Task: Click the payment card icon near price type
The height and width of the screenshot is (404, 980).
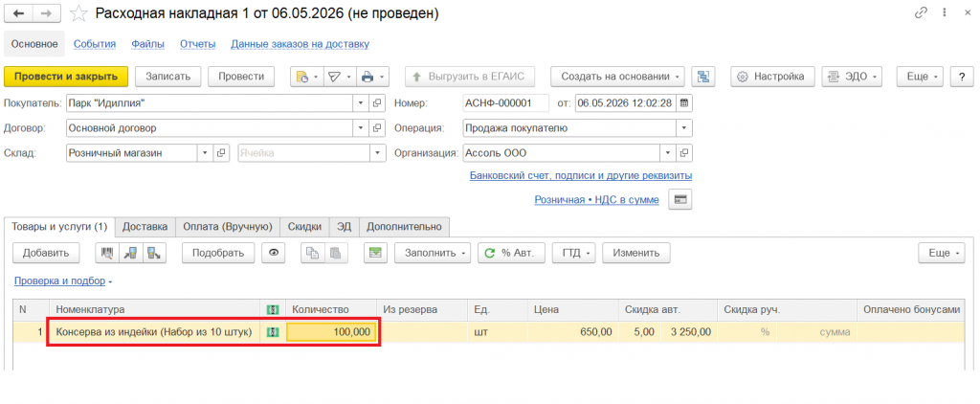Action: (x=680, y=200)
